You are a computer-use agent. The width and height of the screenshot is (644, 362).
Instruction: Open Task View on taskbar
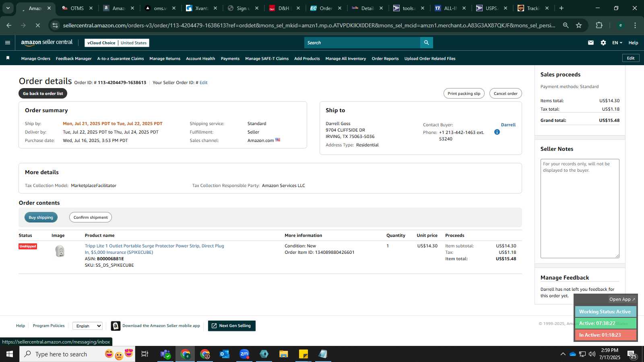click(x=145, y=354)
